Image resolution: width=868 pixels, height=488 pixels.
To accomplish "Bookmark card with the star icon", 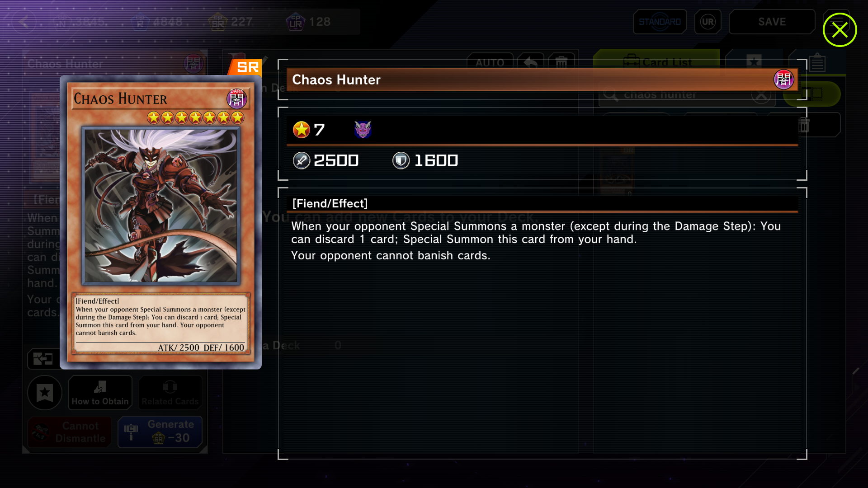I will [x=45, y=393].
